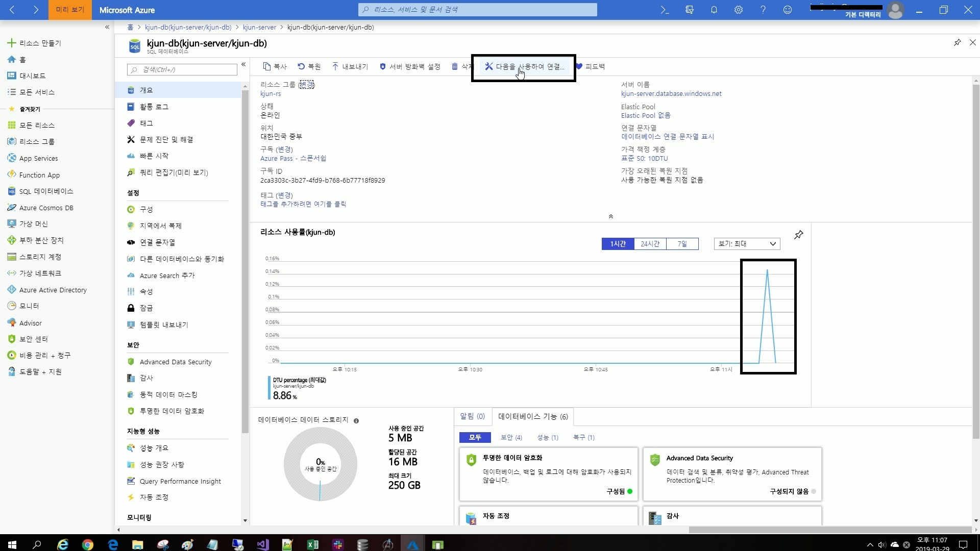
Task: Open portal settings gear icon
Action: pyautogui.click(x=738, y=10)
